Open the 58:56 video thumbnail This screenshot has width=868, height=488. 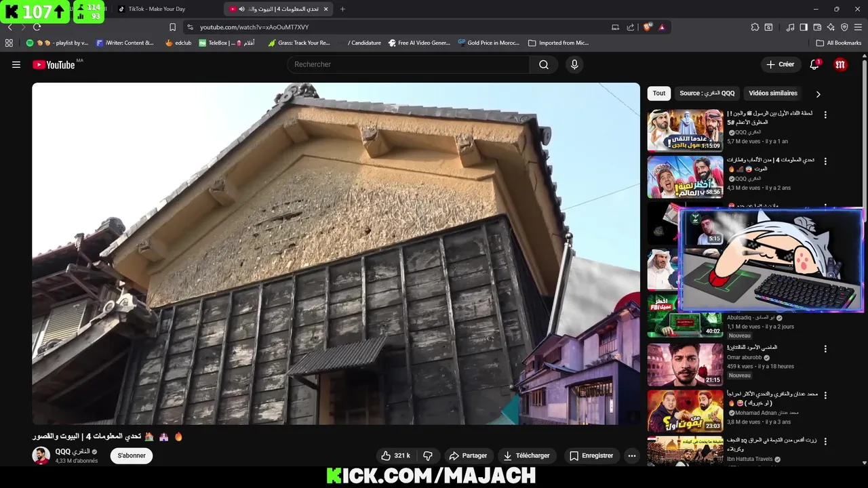click(x=685, y=177)
